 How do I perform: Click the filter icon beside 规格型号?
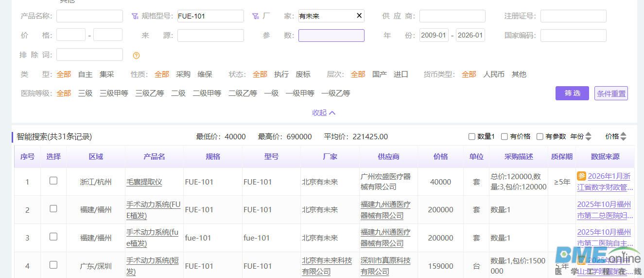135,16
